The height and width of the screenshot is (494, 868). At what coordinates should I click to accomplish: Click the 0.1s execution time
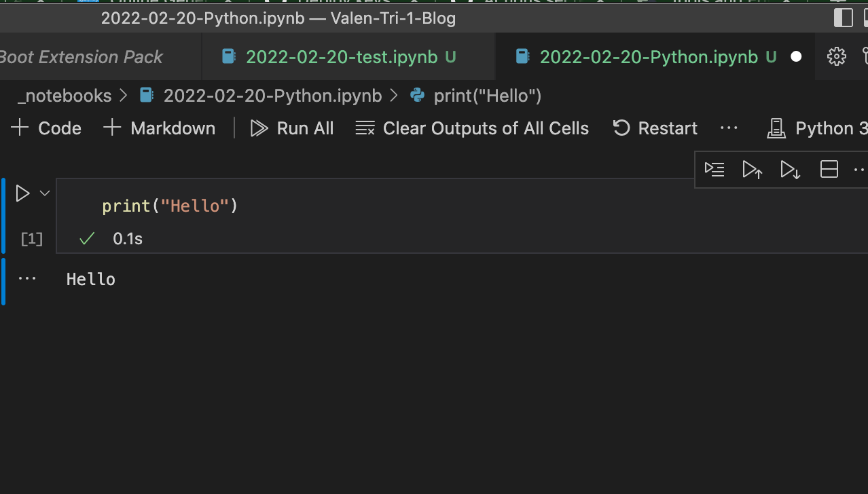pos(128,239)
